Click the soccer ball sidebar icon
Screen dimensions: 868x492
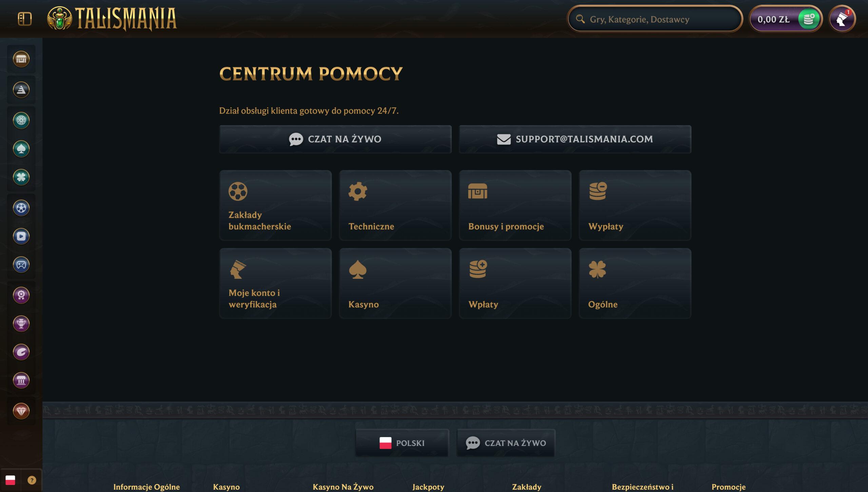[x=21, y=208]
